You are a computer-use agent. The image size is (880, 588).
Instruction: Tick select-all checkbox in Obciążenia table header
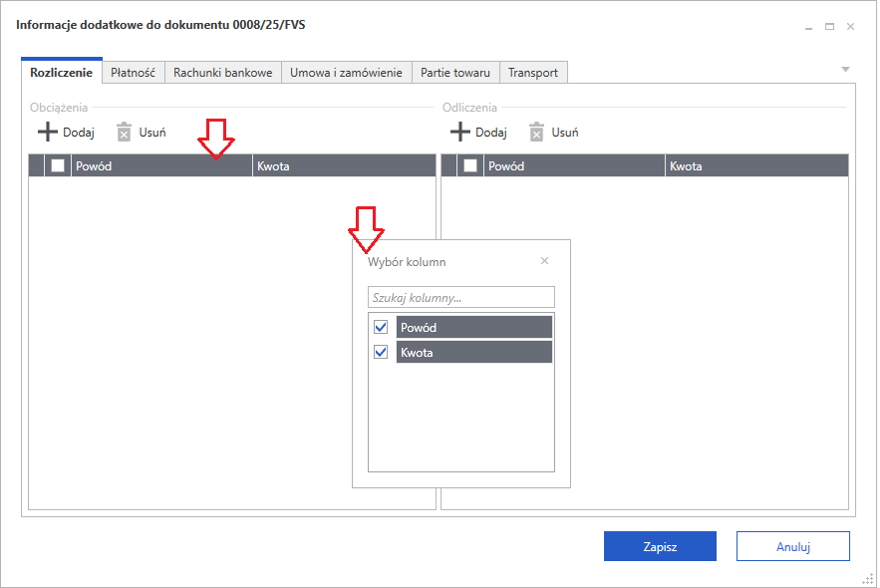58,165
